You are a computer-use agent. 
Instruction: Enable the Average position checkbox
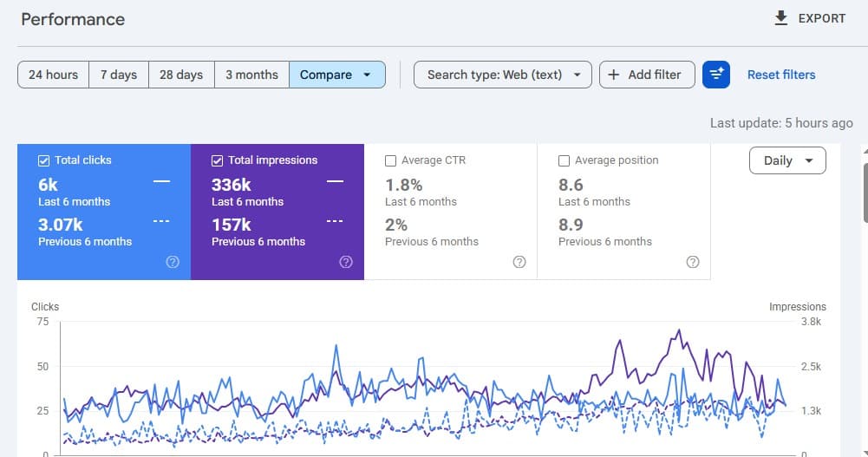click(564, 160)
